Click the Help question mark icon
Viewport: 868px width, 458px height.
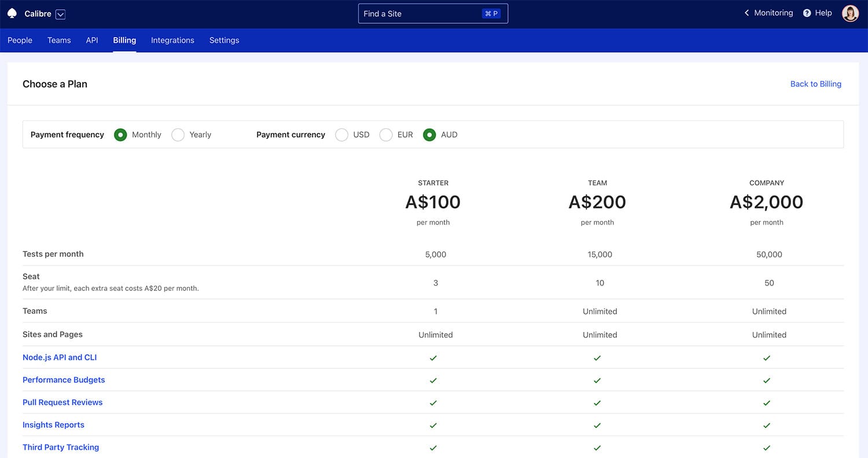[x=807, y=13]
